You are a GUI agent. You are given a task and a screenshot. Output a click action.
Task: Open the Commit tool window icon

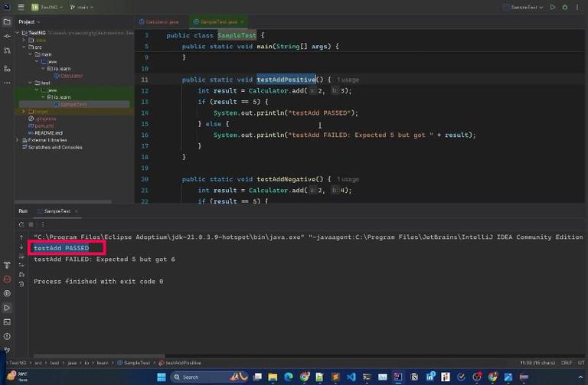(x=7, y=36)
